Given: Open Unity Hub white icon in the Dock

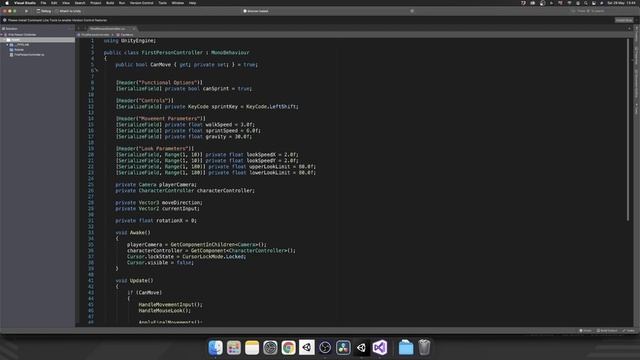Looking at the screenshot, I should [x=307, y=348].
